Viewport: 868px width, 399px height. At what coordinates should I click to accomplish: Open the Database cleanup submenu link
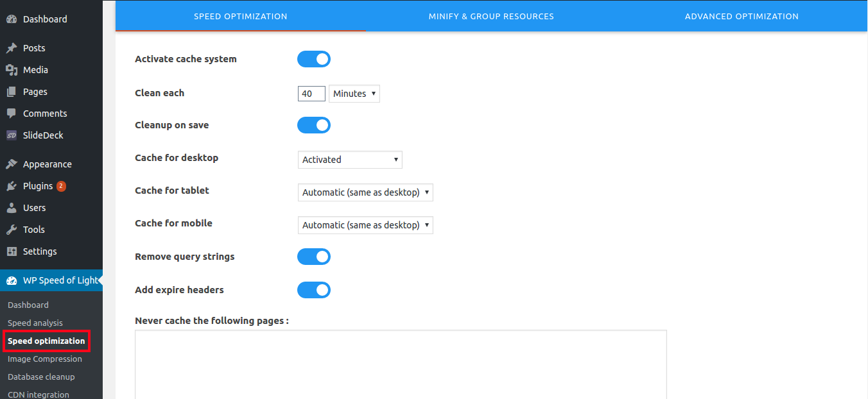point(41,377)
